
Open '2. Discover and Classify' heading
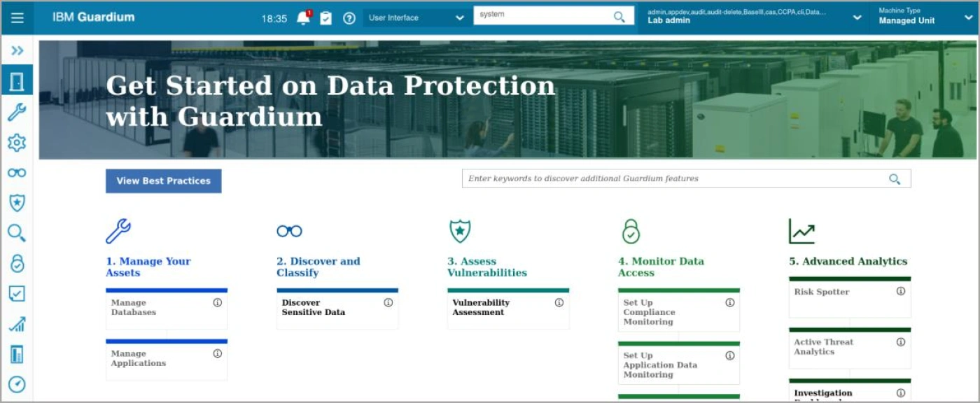tap(318, 267)
